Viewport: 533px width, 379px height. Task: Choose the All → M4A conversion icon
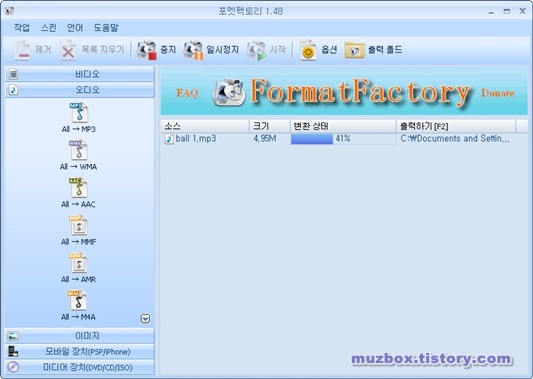[79, 300]
